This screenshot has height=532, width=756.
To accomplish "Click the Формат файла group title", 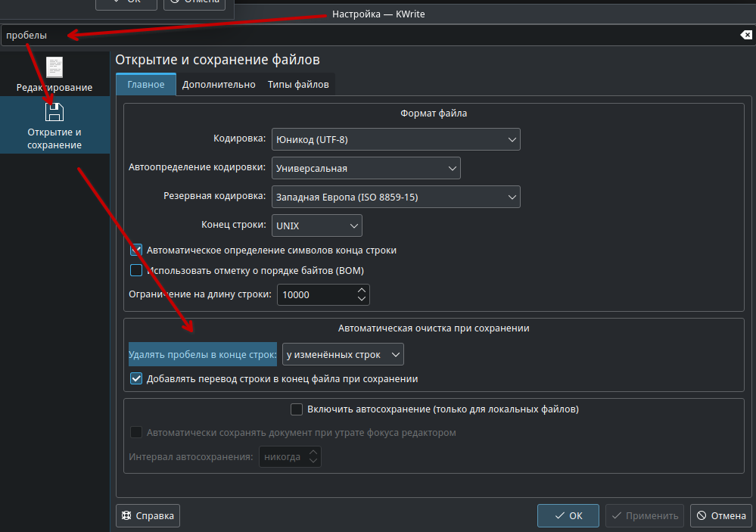I will pos(434,114).
